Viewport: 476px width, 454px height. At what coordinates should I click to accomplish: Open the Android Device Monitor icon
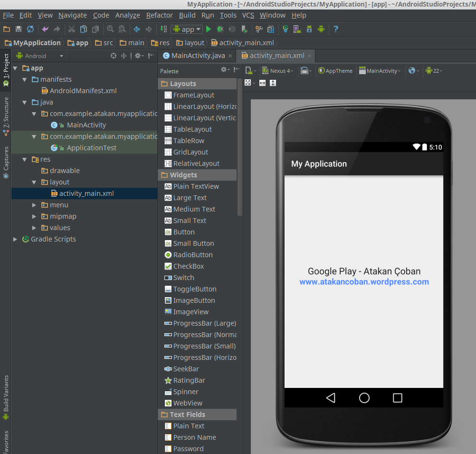321,29
